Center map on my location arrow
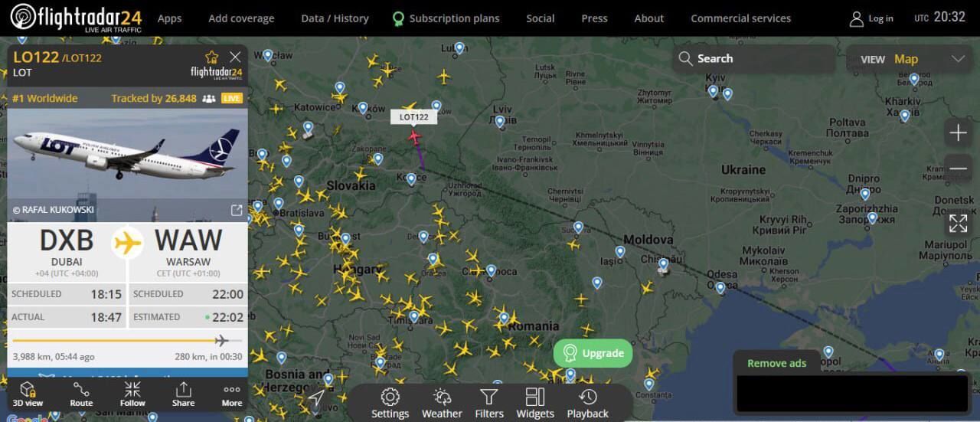Viewport: 980px width, 422px height. point(316,398)
